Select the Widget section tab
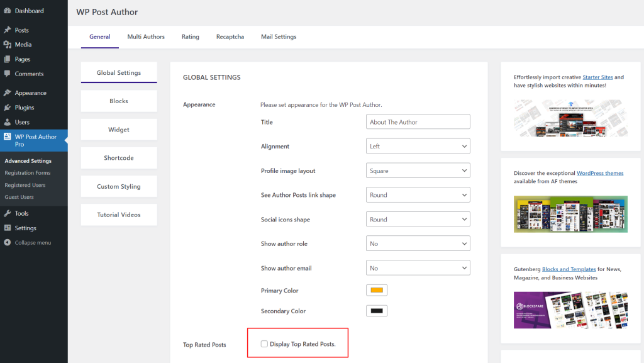The width and height of the screenshot is (644, 363). (x=119, y=130)
